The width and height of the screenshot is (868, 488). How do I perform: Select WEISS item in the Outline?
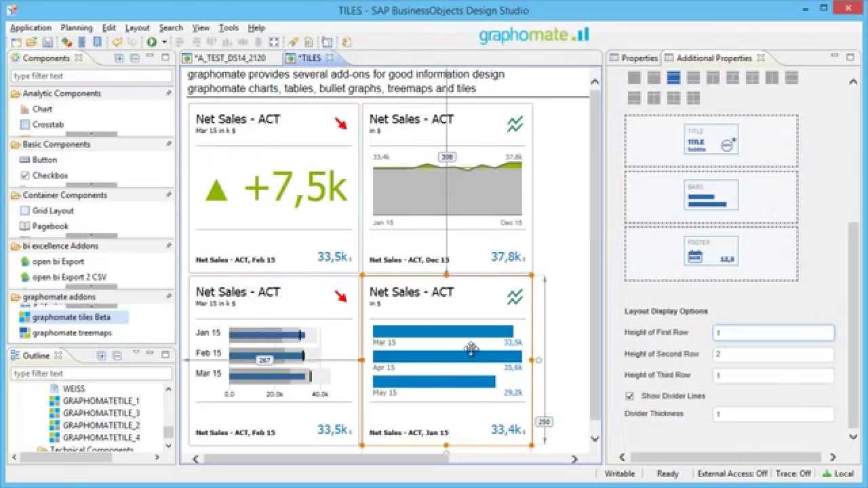[x=68, y=389]
